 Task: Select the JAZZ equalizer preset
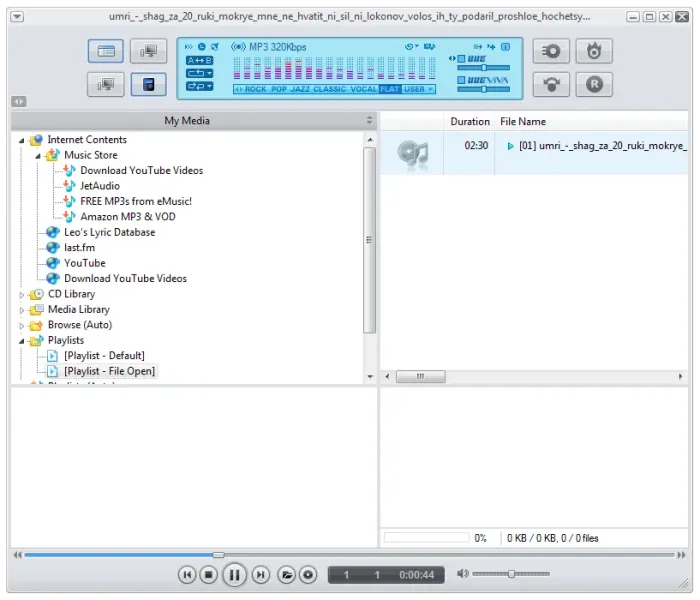coord(299,89)
